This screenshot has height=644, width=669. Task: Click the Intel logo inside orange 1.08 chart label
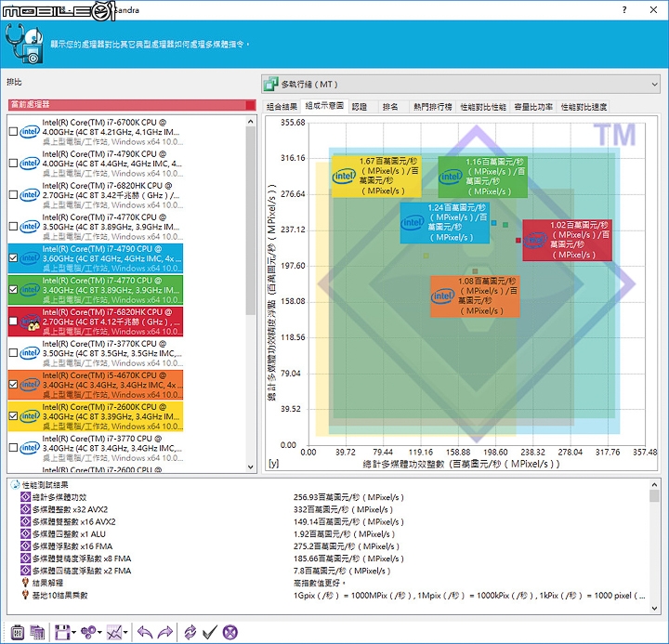tap(442, 296)
